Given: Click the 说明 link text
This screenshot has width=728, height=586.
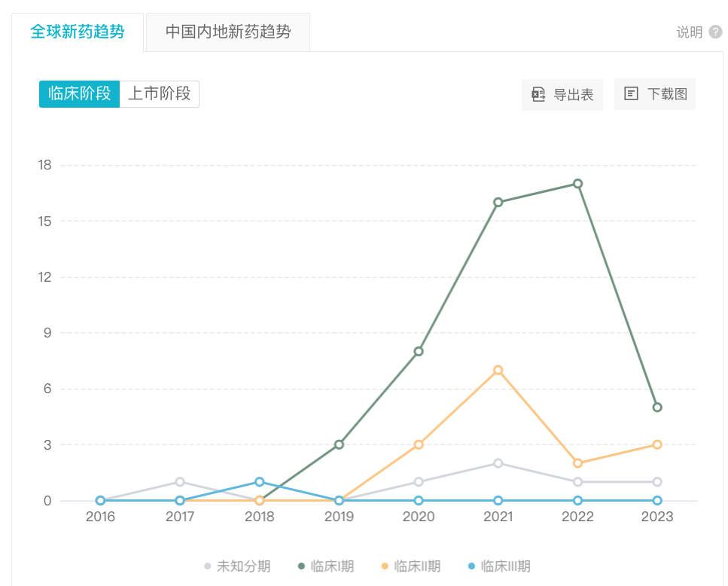Looking at the screenshot, I should pos(689,32).
